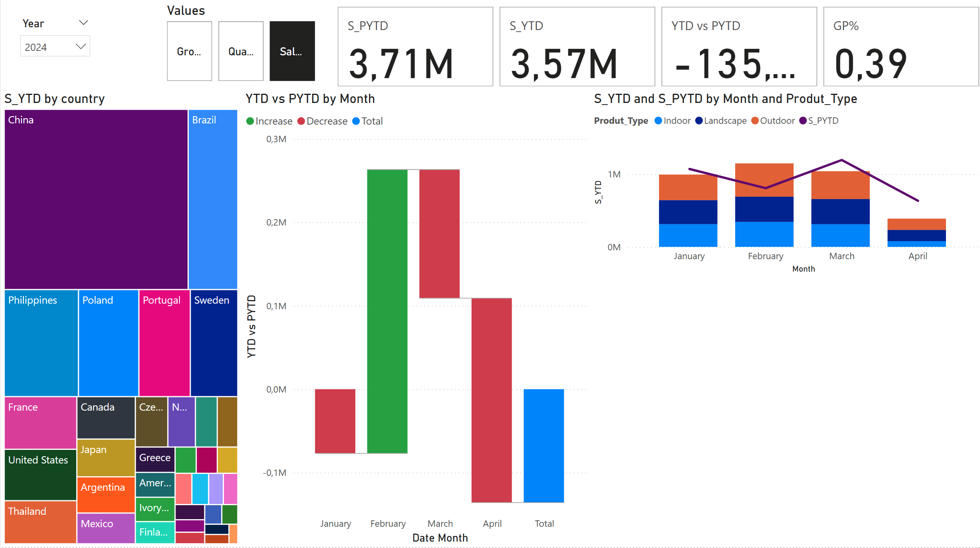
Task: Click the Landscape legend marker
Action: (699, 121)
